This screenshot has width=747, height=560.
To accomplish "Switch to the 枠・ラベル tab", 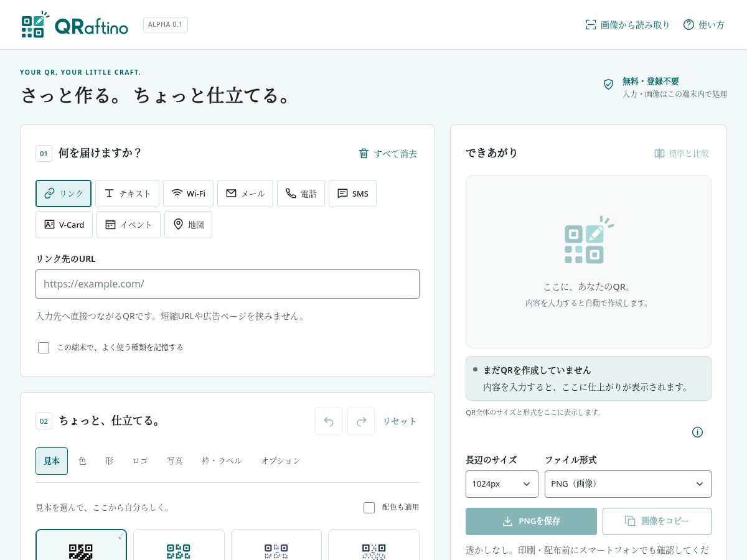I will point(222,461).
